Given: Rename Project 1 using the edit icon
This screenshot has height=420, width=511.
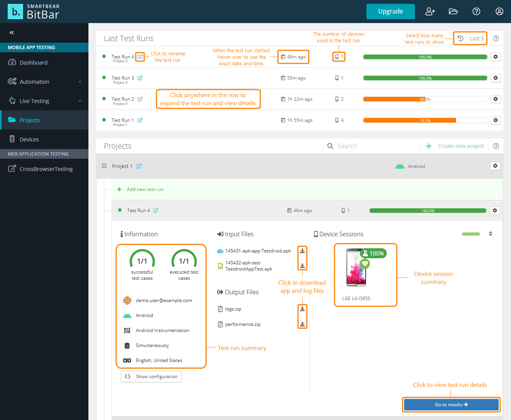Looking at the screenshot, I should (x=139, y=166).
